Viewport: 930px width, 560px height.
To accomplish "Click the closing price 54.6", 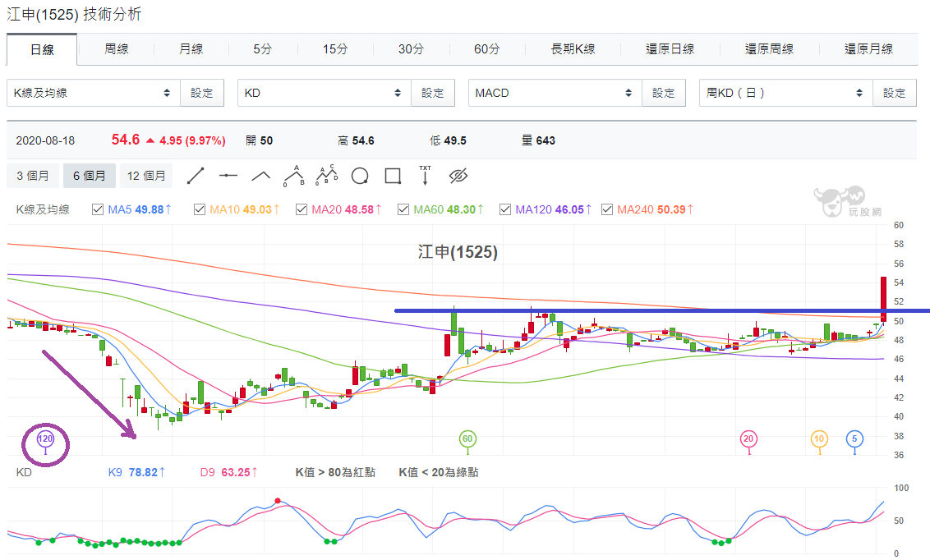I will [x=126, y=140].
